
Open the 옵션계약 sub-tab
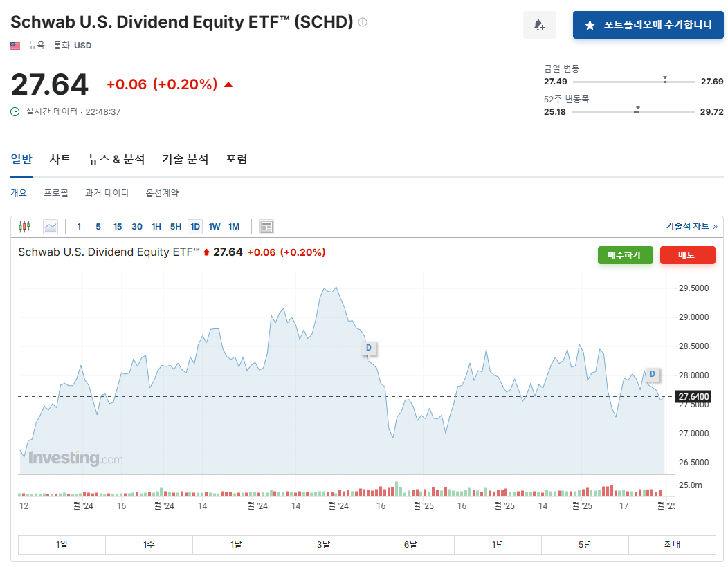[162, 192]
